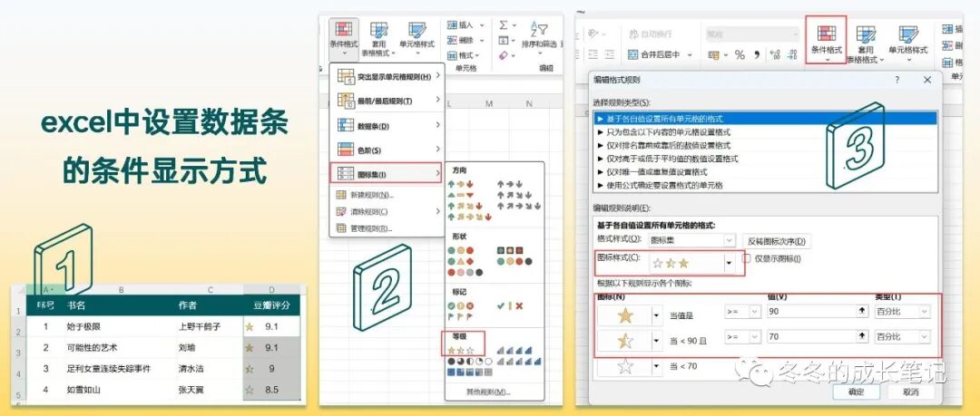Open the 图标样式 stars dropdown
This screenshot has height=416, width=980.
[x=729, y=264]
